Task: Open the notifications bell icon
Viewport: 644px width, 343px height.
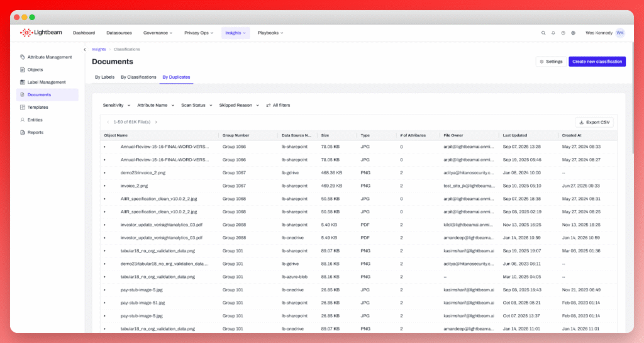Action: [553, 33]
